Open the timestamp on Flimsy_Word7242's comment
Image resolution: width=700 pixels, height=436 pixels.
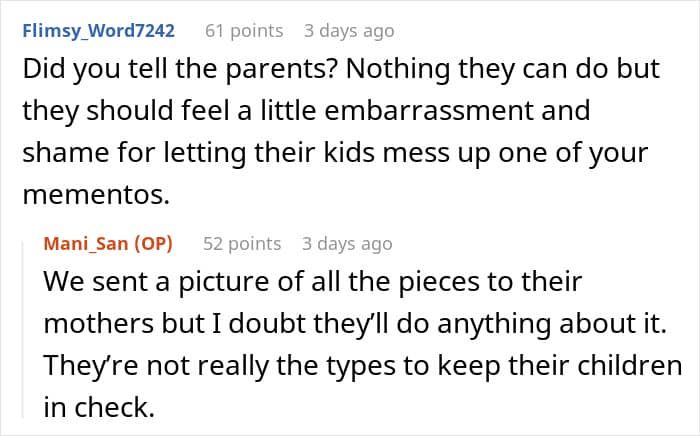pyautogui.click(x=348, y=31)
